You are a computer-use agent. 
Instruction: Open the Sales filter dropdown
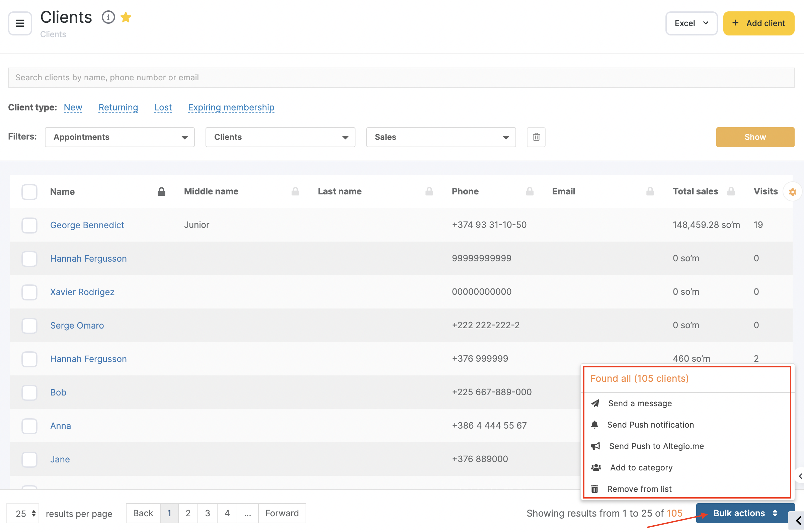tap(441, 137)
